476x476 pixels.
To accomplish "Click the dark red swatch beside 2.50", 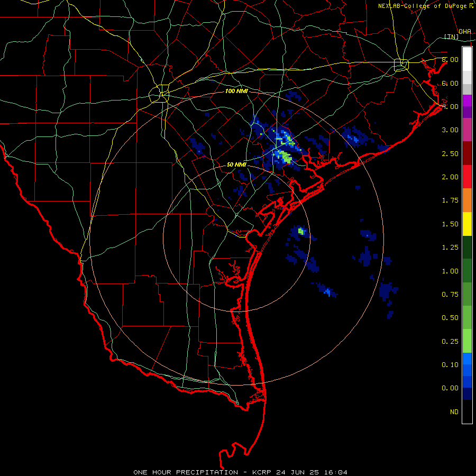I will tap(467, 153).
